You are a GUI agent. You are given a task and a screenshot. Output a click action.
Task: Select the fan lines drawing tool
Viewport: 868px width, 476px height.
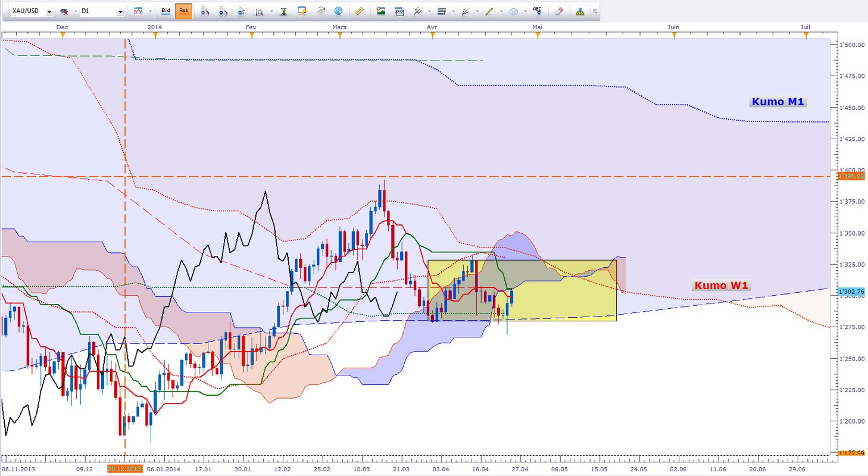click(x=465, y=11)
